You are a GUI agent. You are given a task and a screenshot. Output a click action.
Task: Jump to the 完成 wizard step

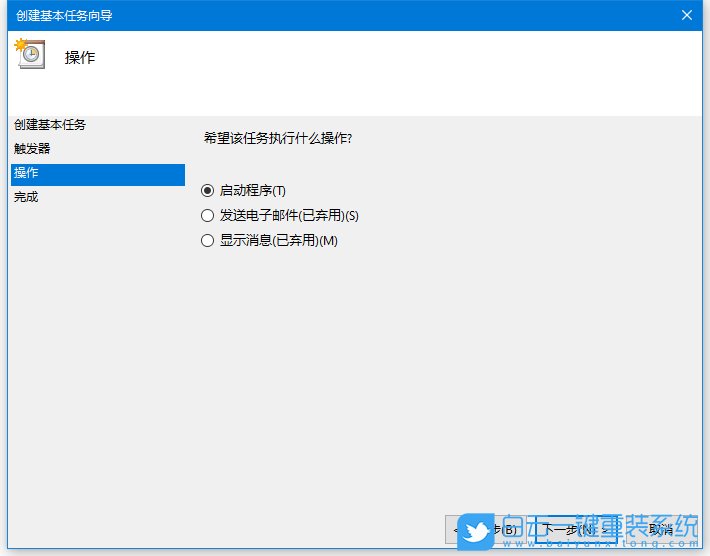[26, 197]
